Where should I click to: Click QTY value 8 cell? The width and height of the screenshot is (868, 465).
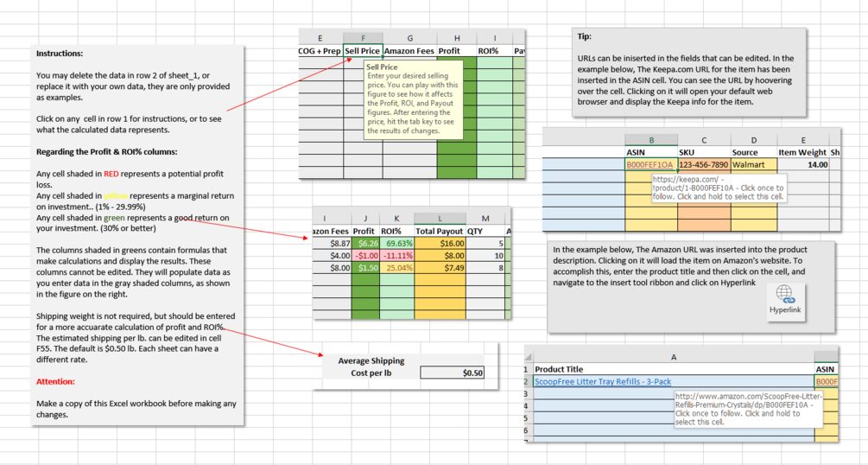point(485,268)
